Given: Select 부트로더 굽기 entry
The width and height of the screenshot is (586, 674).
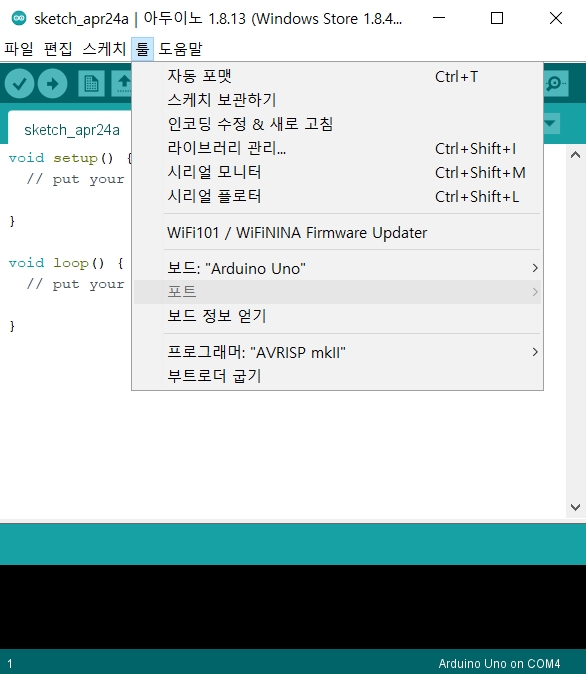Looking at the screenshot, I should (x=337, y=376).
